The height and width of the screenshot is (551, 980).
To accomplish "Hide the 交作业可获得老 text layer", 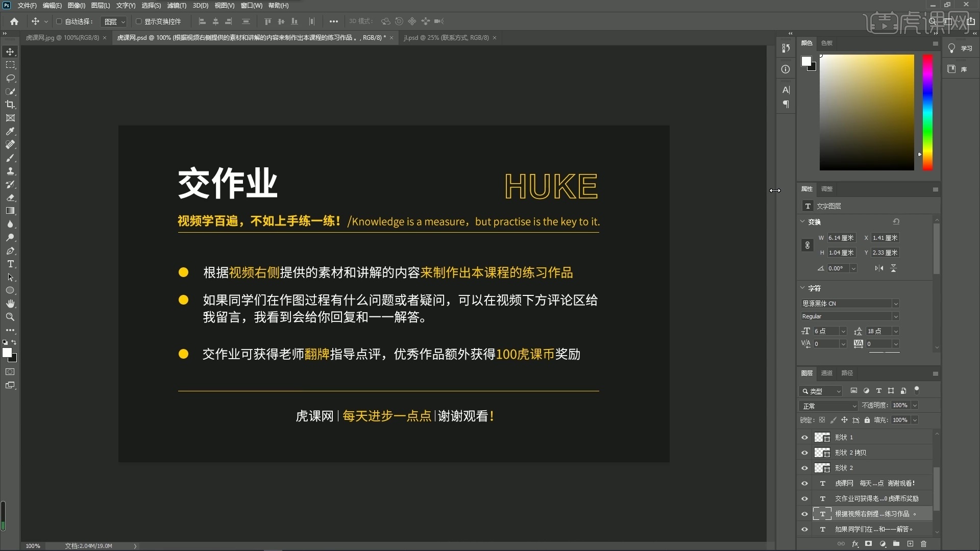I will click(x=805, y=498).
